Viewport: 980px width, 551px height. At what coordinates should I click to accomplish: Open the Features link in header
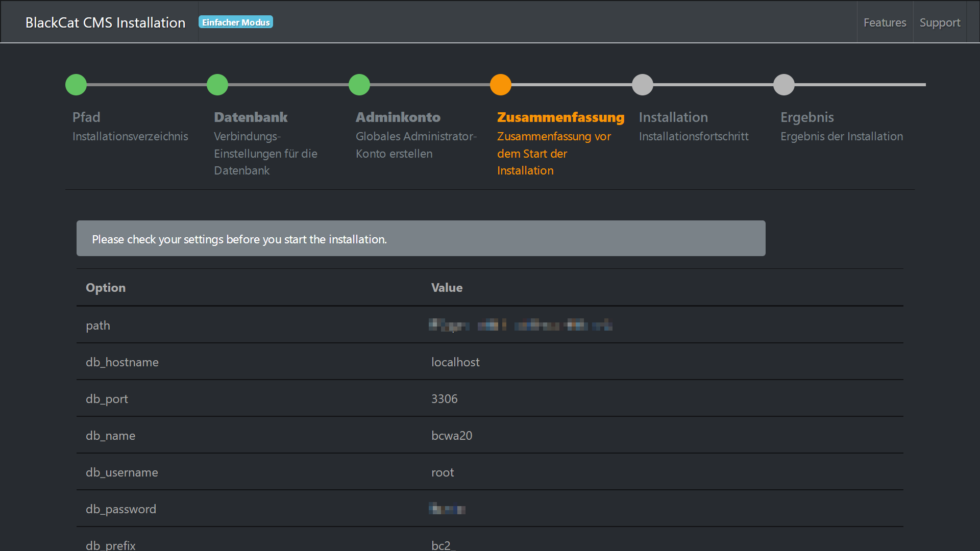[885, 22]
